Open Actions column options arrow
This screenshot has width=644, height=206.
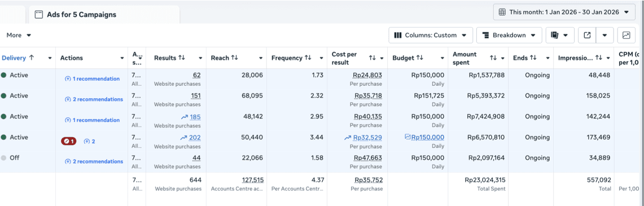122,58
